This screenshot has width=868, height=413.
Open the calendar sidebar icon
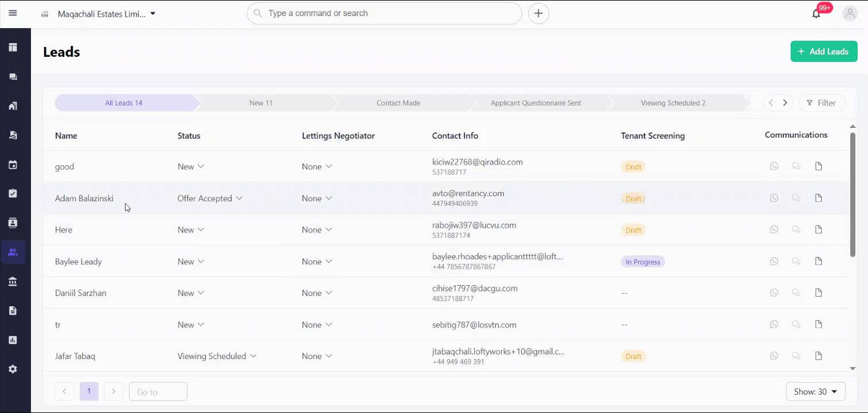point(13,165)
